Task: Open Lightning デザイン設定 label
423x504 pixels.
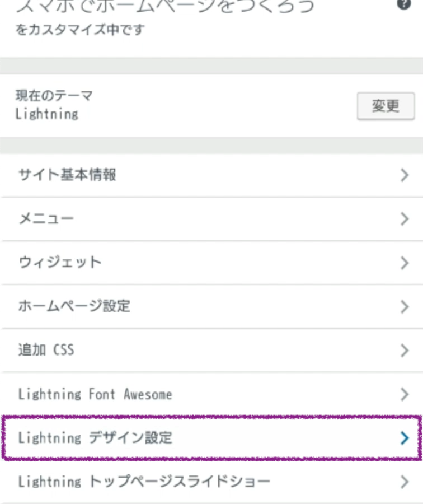Action: (95, 438)
